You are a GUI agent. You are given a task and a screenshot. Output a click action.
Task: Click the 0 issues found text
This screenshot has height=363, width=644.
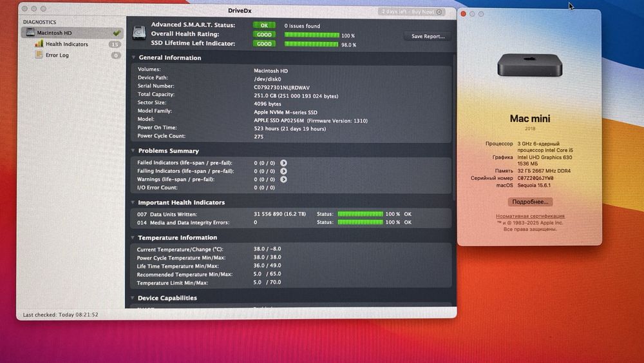pos(302,26)
